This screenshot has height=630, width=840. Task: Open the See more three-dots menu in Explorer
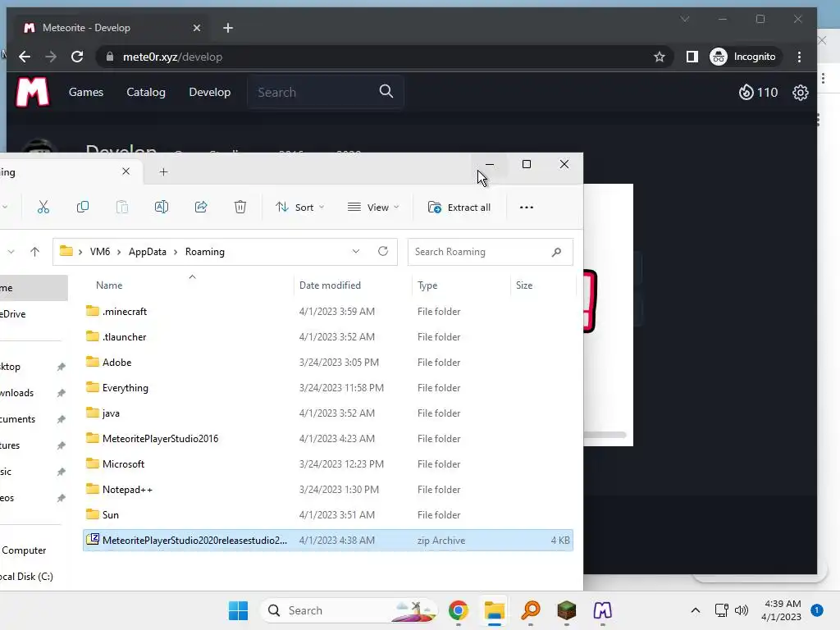click(527, 208)
